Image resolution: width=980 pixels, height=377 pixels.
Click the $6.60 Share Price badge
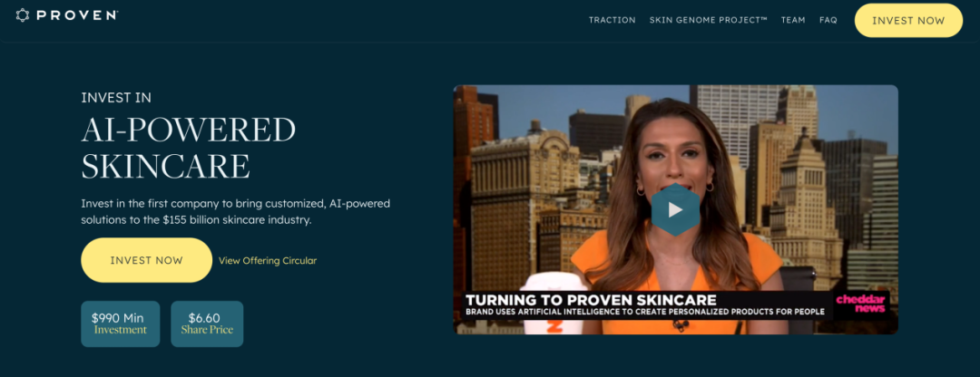point(207,324)
